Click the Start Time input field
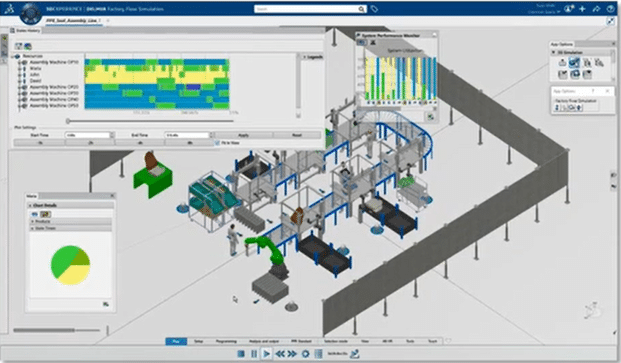This screenshot has height=363, width=621. pos(87,135)
